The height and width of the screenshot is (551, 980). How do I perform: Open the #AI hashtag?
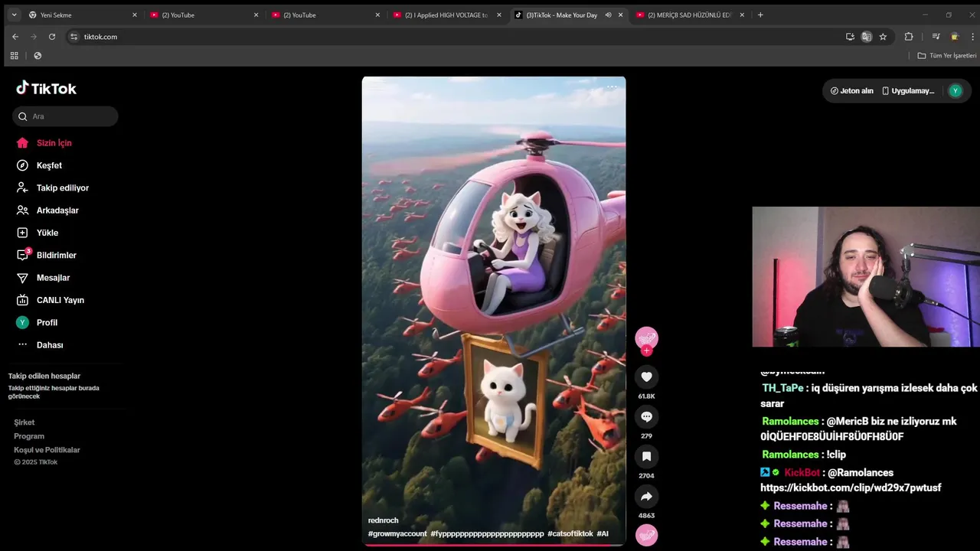603,533
